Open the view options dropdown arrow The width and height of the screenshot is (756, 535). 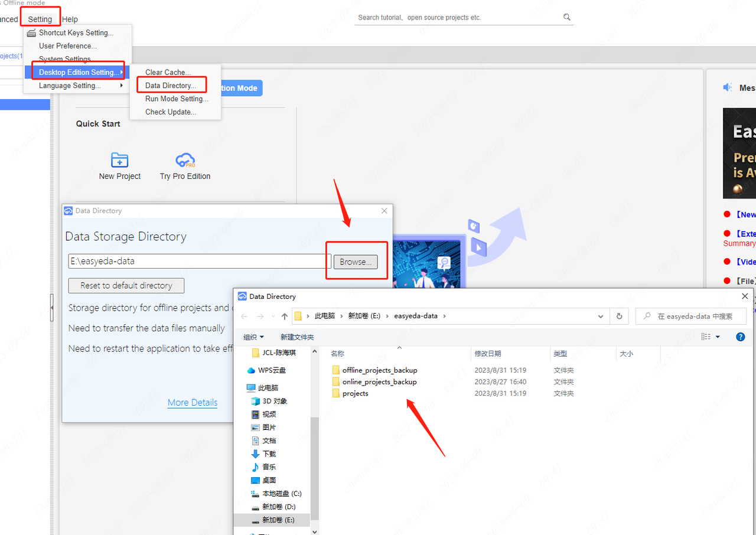click(x=718, y=337)
